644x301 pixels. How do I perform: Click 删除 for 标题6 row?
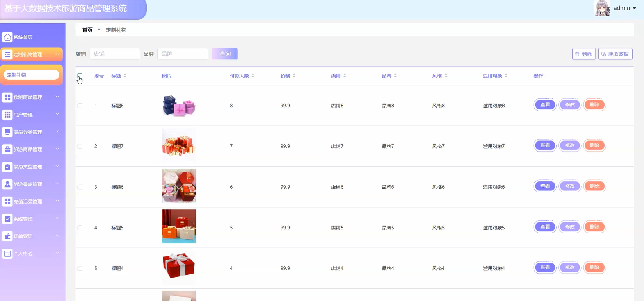coord(594,186)
